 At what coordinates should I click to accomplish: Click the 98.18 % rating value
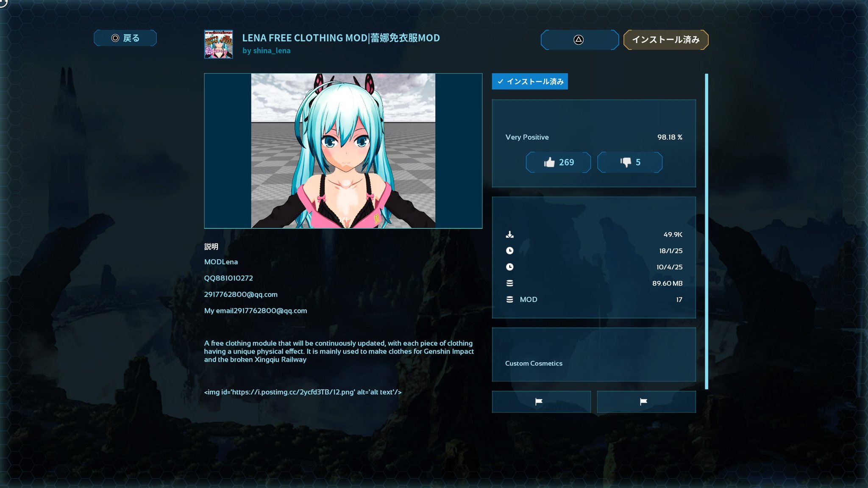[670, 137]
